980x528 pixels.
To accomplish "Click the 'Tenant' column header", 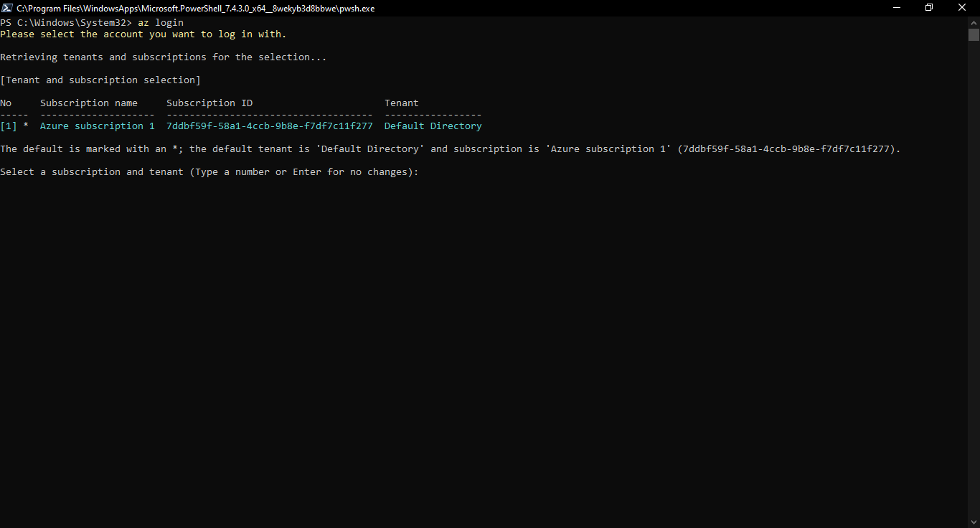I will point(402,103).
